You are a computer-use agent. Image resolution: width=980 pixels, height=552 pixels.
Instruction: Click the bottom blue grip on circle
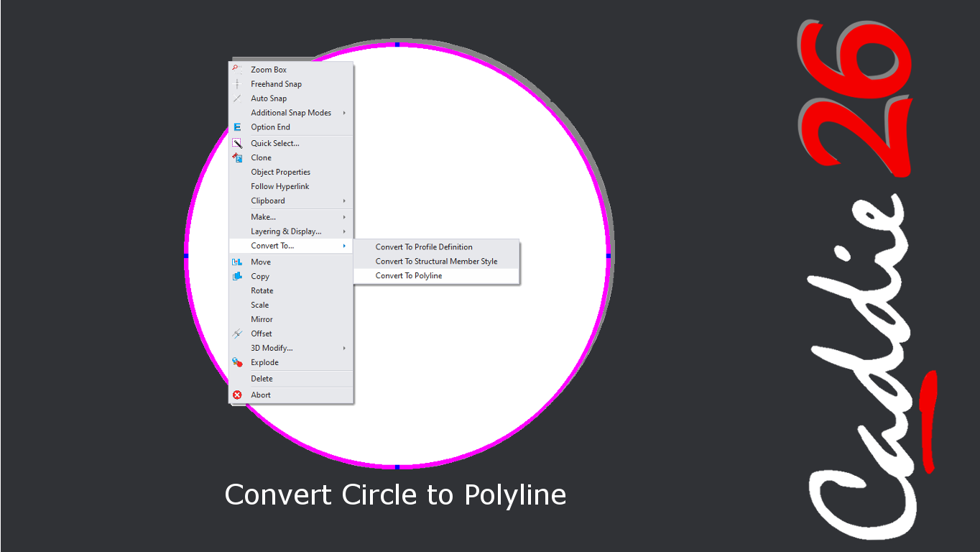pos(397,467)
